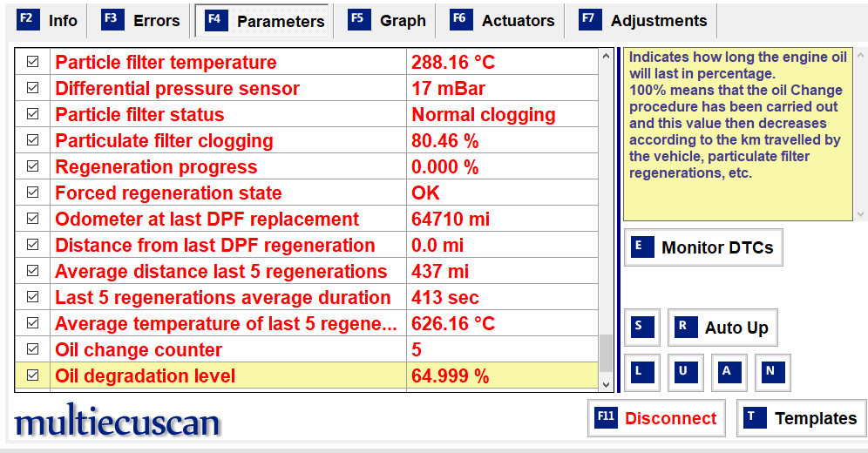Click the A shortcut key button
This screenshot has width=868, height=453.
pyautogui.click(x=729, y=373)
